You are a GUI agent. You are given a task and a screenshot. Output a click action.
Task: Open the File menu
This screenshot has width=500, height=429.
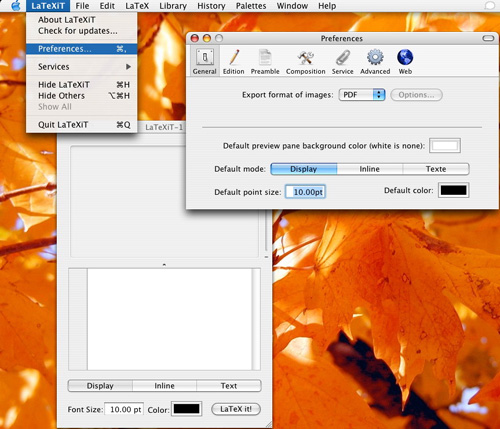tap(82, 6)
